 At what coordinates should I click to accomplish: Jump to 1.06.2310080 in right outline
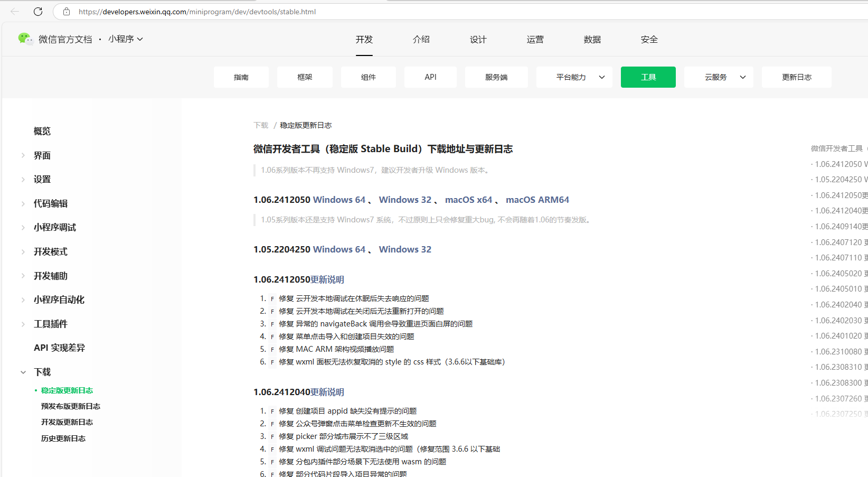[x=839, y=351]
